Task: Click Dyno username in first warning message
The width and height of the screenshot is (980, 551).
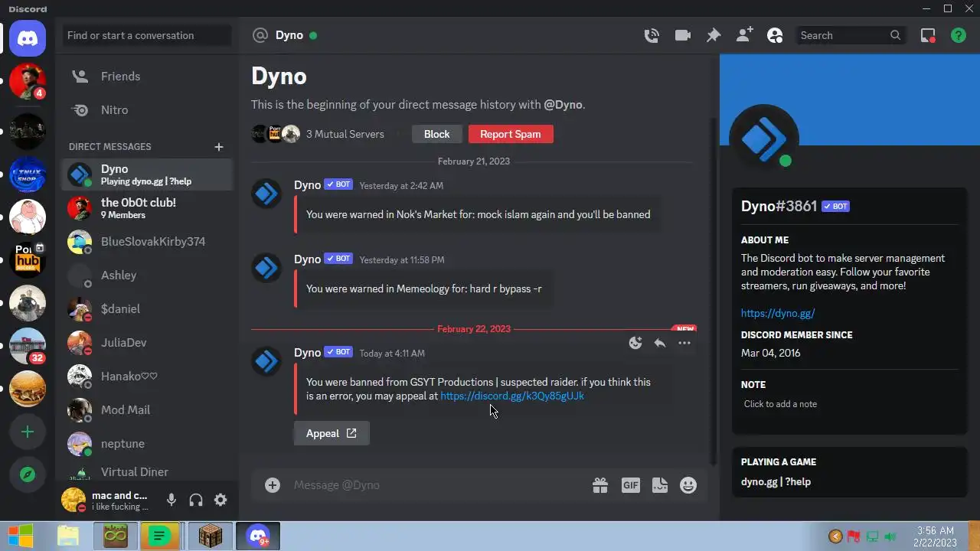Action: click(307, 185)
